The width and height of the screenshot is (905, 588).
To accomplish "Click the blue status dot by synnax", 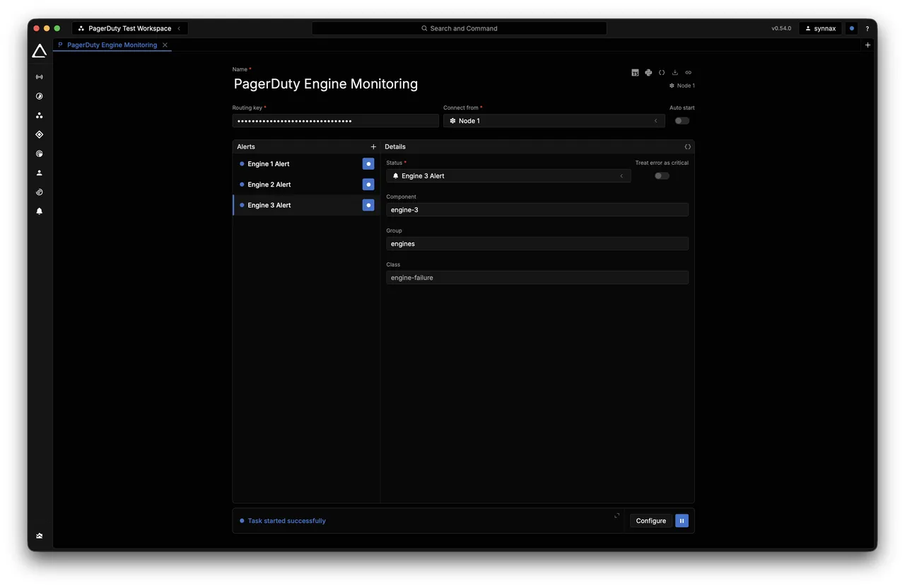I will [x=852, y=29].
